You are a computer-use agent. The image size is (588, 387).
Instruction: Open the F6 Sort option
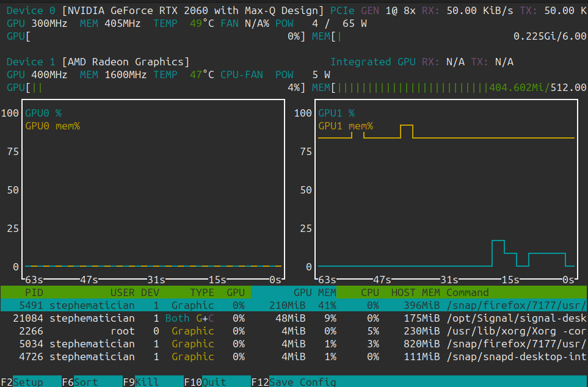tap(85, 382)
